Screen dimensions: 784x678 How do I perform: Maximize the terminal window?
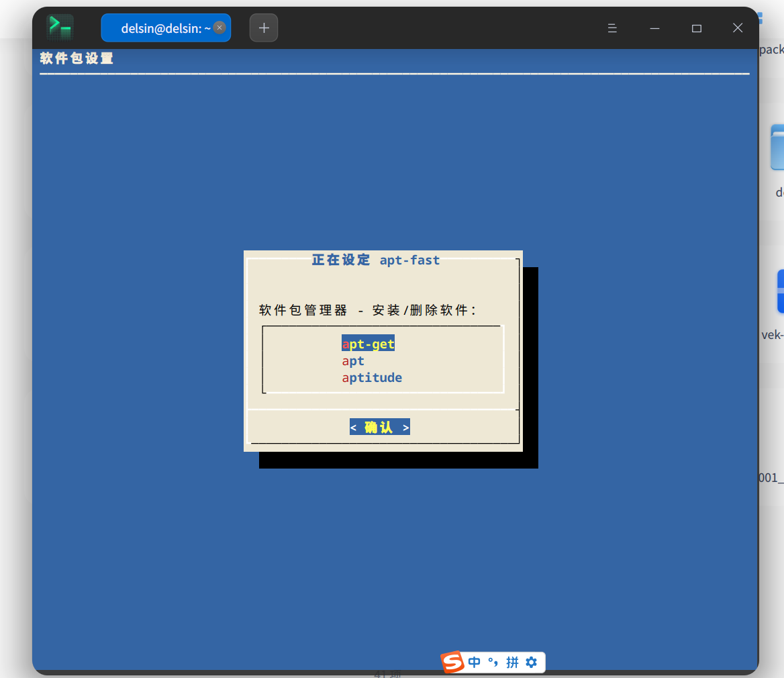pyautogui.click(x=696, y=28)
